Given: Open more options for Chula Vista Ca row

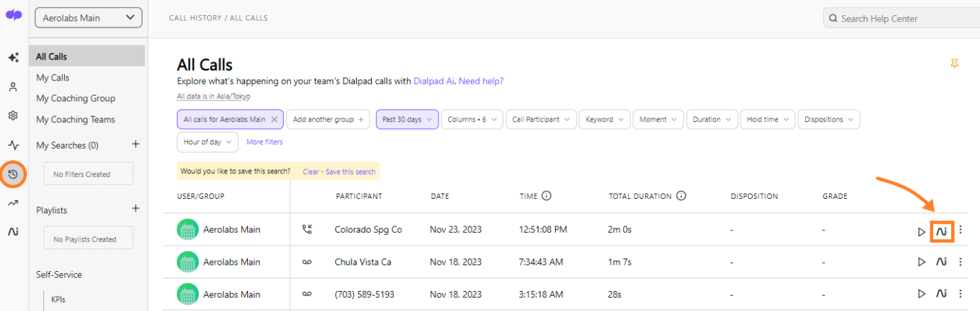Looking at the screenshot, I should (x=961, y=261).
